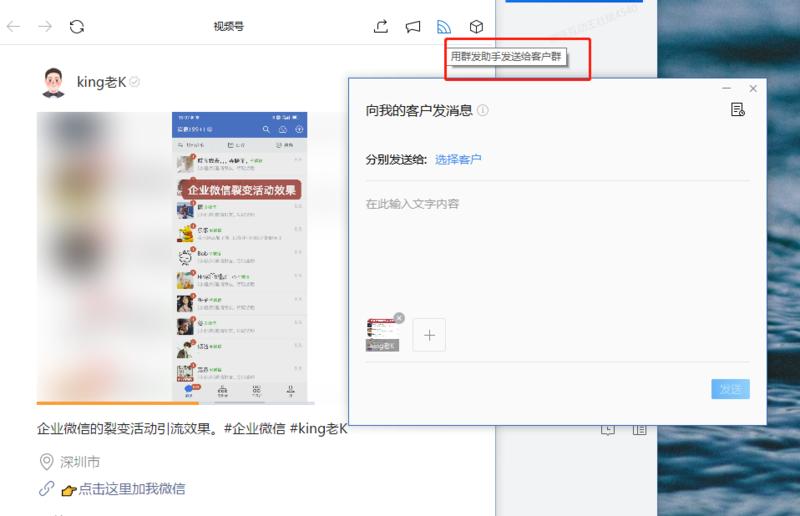Go forward with the right arrow

click(45, 26)
